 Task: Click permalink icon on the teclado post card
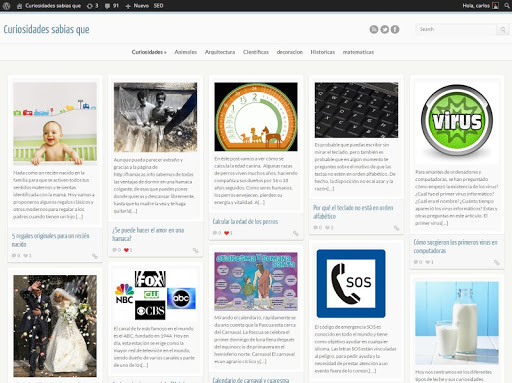[396, 228]
